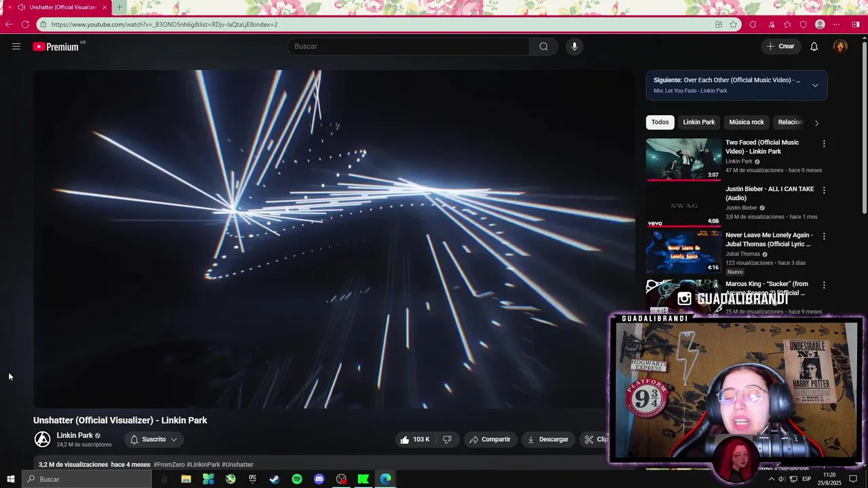Click the Clip button
The image size is (868, 488).
coord(596,439)
